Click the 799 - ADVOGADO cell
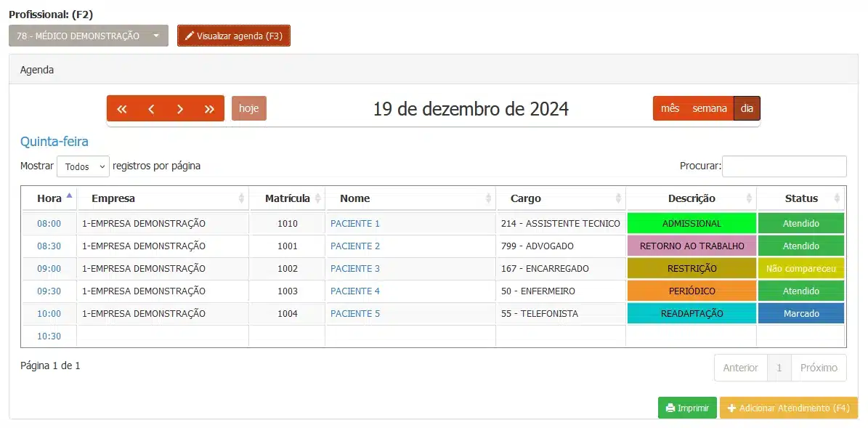868x428 pixels. 560,246
